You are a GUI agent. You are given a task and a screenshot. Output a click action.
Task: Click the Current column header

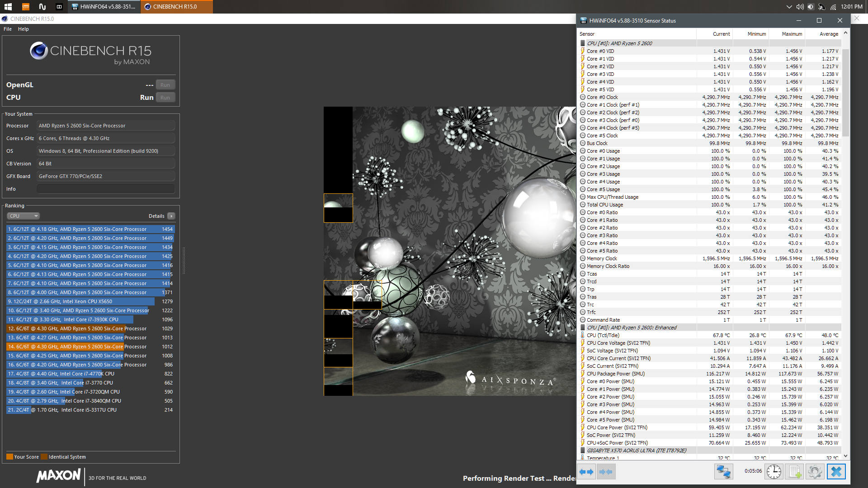[x=714, y=34]
